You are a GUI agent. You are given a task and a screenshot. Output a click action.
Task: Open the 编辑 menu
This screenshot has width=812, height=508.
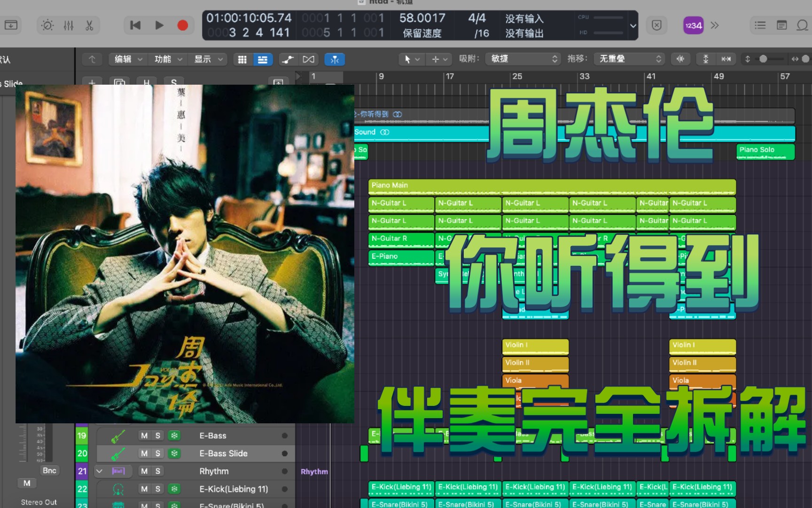[x=128, y=59]
